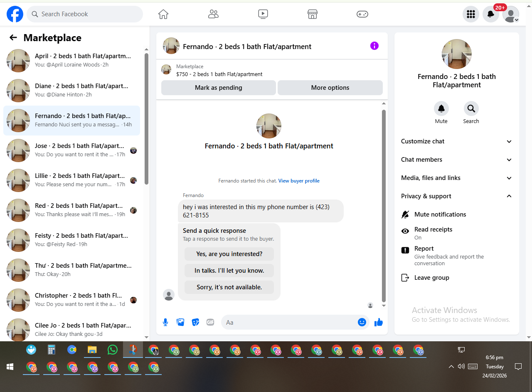Send a thumbs-up like
532x392 pixels.
[379, 322]
